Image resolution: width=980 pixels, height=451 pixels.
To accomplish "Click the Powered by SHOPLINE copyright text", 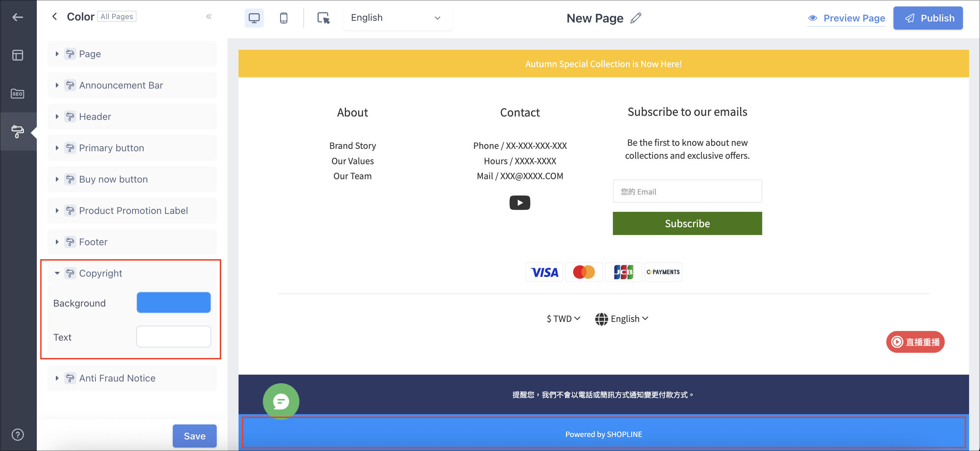I will coord(603,434).
